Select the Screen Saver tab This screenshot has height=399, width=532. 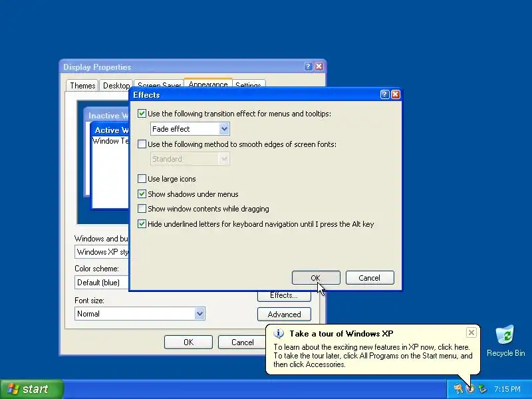159,85
